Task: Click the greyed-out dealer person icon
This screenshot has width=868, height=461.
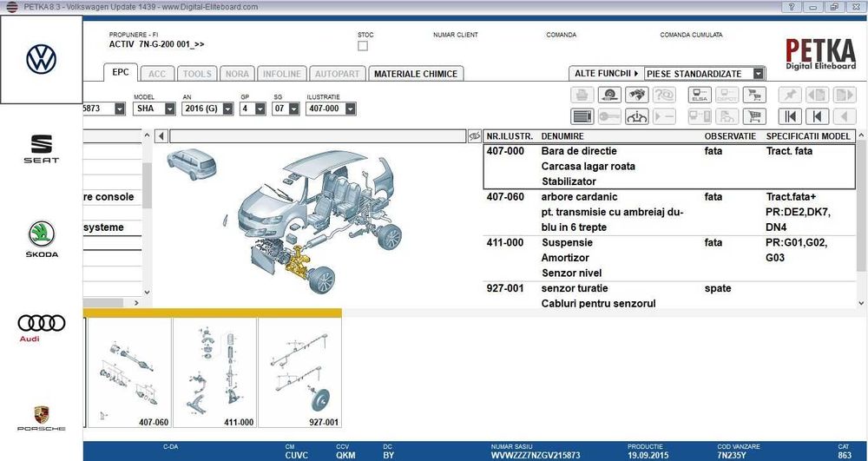Action: click(727, 117)
